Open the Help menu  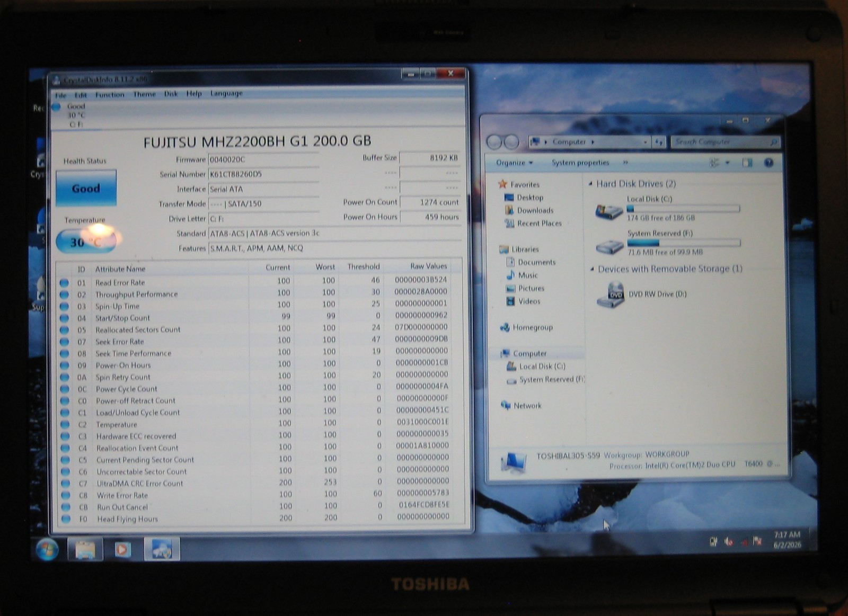[194, 94]
